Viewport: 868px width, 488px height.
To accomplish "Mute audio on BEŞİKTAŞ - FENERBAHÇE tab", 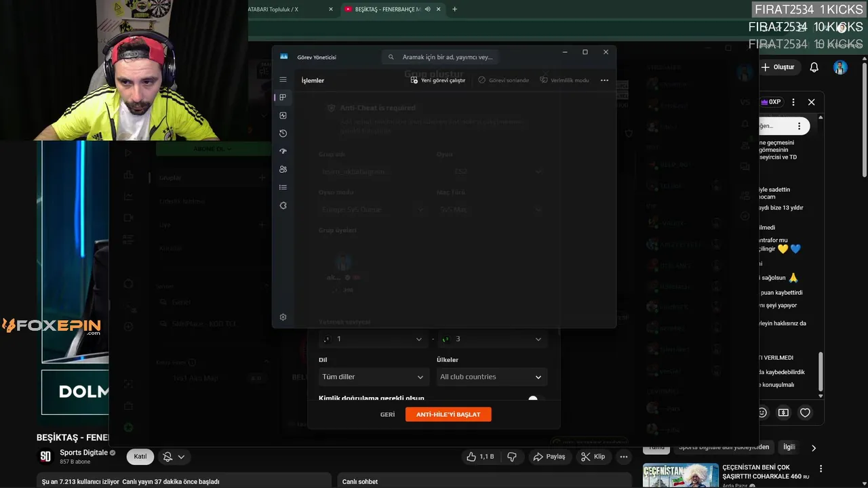I will (427, 9).
